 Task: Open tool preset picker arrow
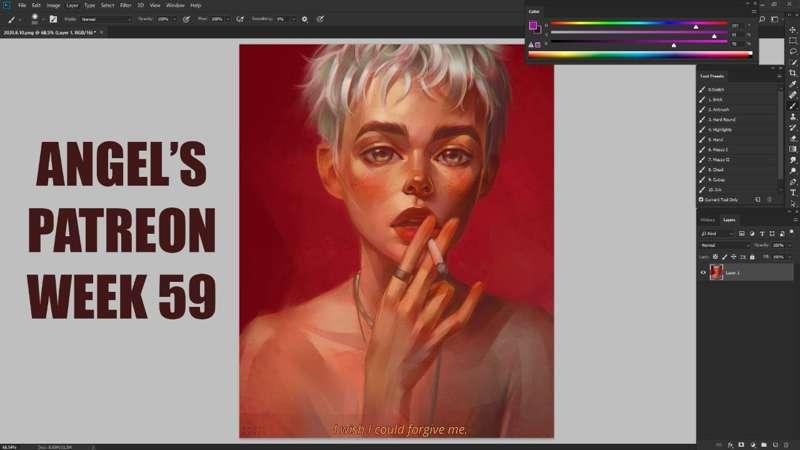20,19
